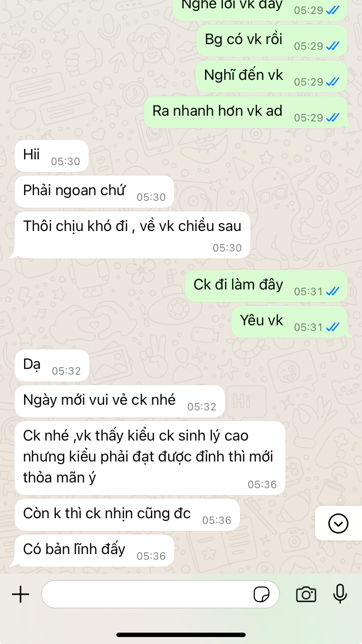Jump to latest with down-chevron button

click(338, 523)
